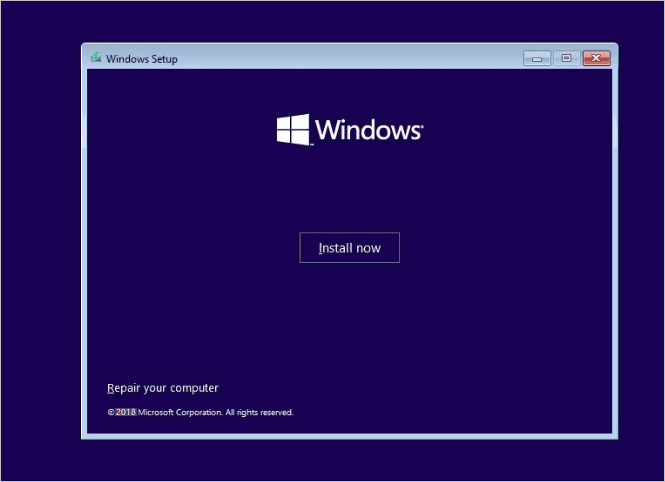The height and width of the screenshot is (482, 665).
Task: Click empty title bar area of Setup window
Action: (350, 58)
